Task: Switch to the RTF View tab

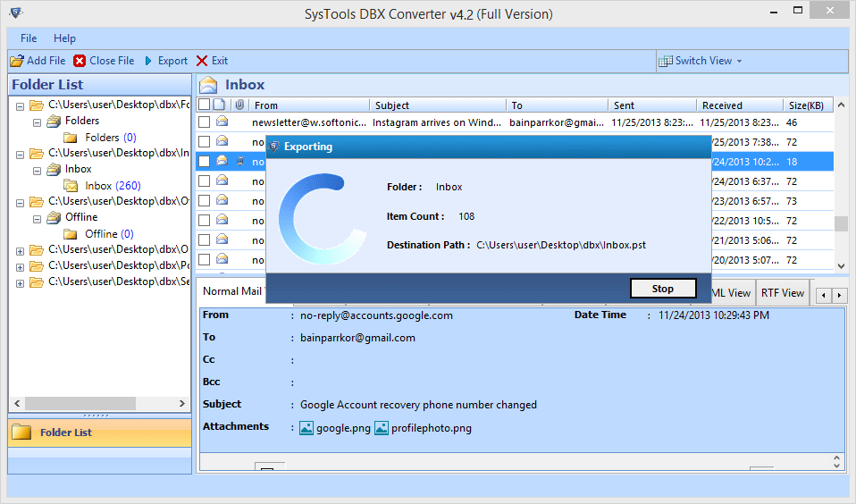Action: [x=783, y=293]
